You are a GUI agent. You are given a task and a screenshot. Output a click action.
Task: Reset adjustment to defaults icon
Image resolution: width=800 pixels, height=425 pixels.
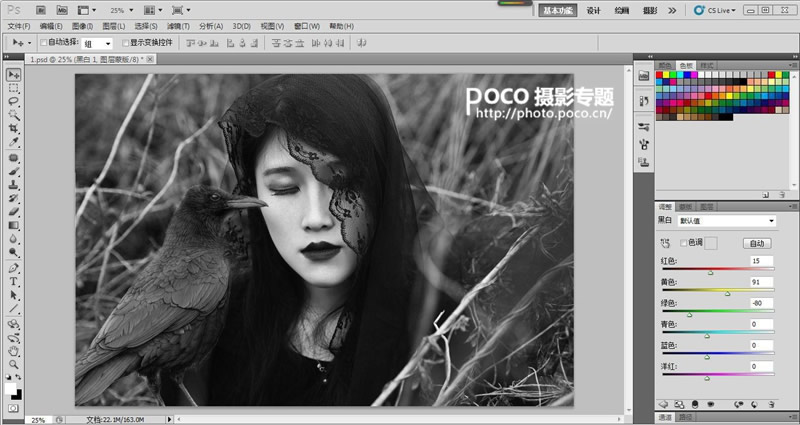pyautogui.click(x=754, y=404)
